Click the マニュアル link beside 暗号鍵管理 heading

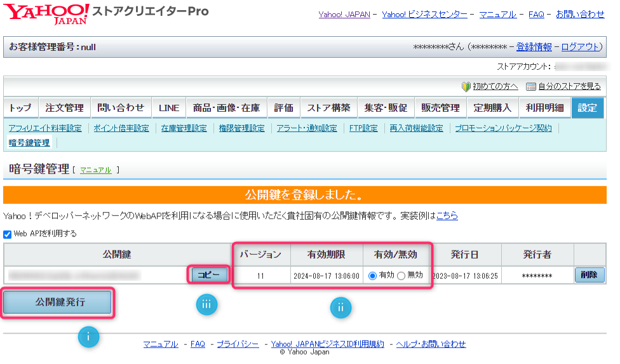pos(96,170)
